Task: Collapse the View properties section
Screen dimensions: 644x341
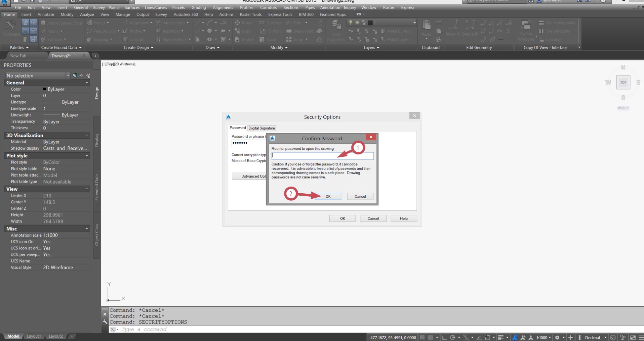Action: 87,189
